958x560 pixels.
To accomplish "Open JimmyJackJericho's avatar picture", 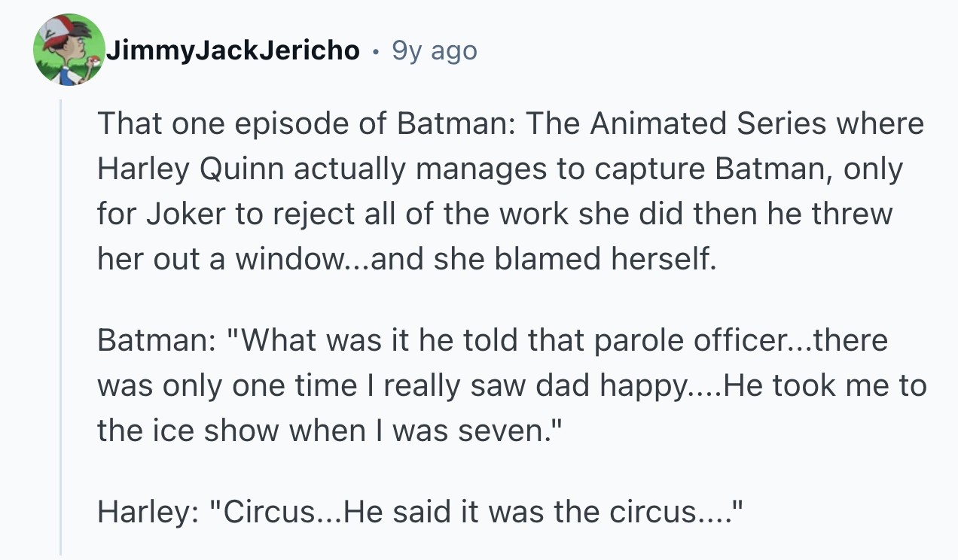I will [x=69, y=50].
